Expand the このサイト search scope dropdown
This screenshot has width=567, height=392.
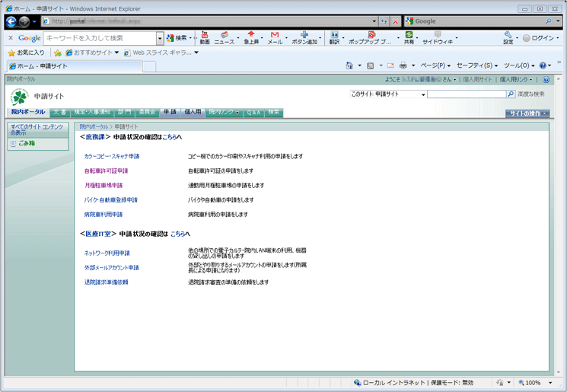(x=423, y=94)
